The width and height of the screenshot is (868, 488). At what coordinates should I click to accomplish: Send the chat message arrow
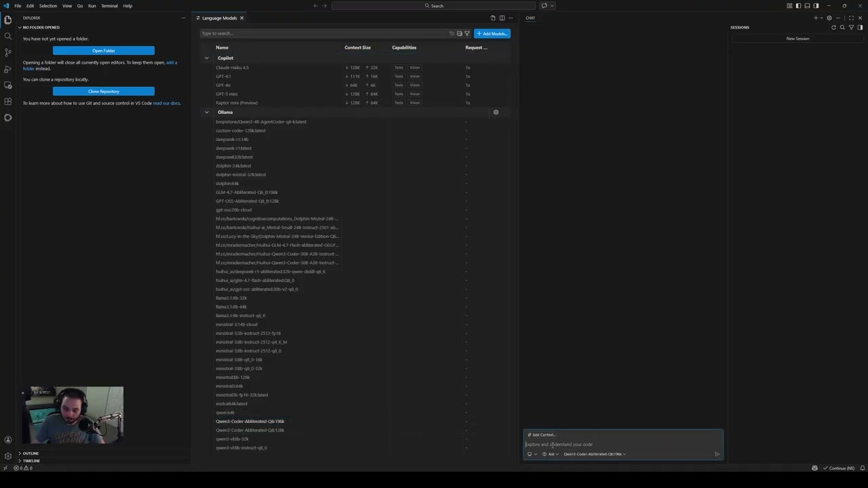[717, 454]
